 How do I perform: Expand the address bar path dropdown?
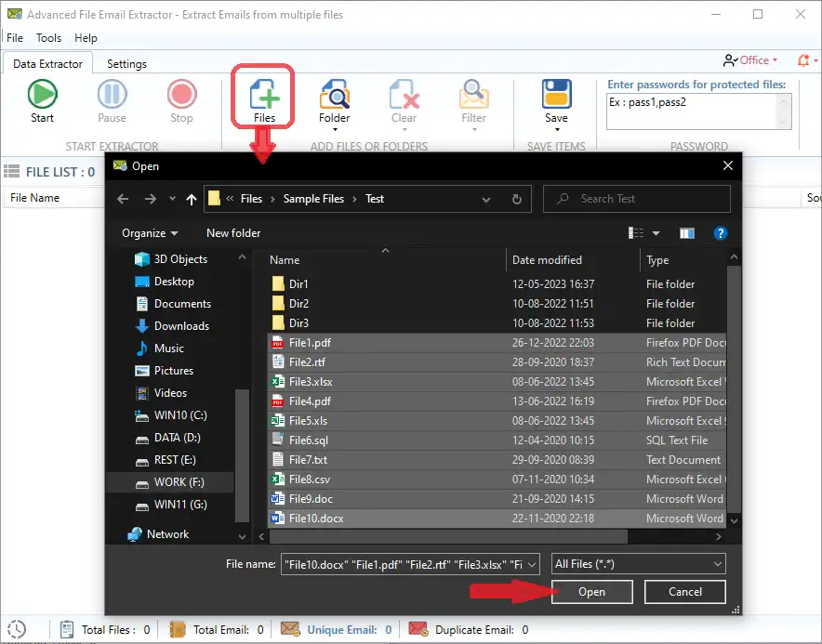point(486,199)
